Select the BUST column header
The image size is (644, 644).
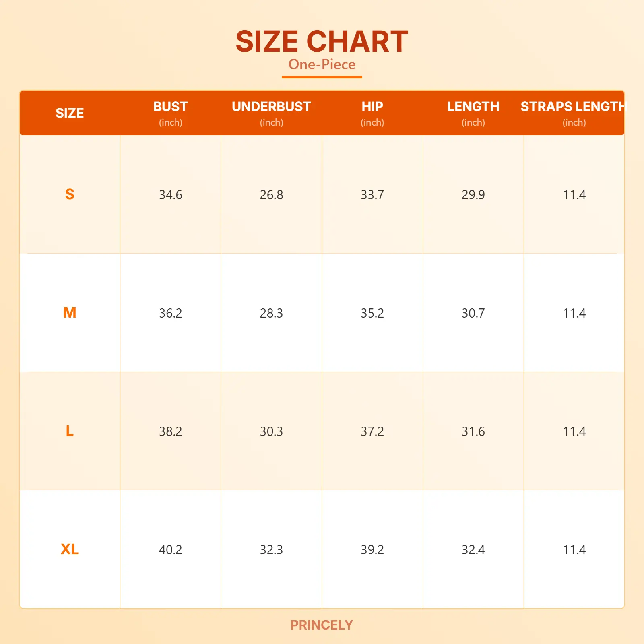170,107
